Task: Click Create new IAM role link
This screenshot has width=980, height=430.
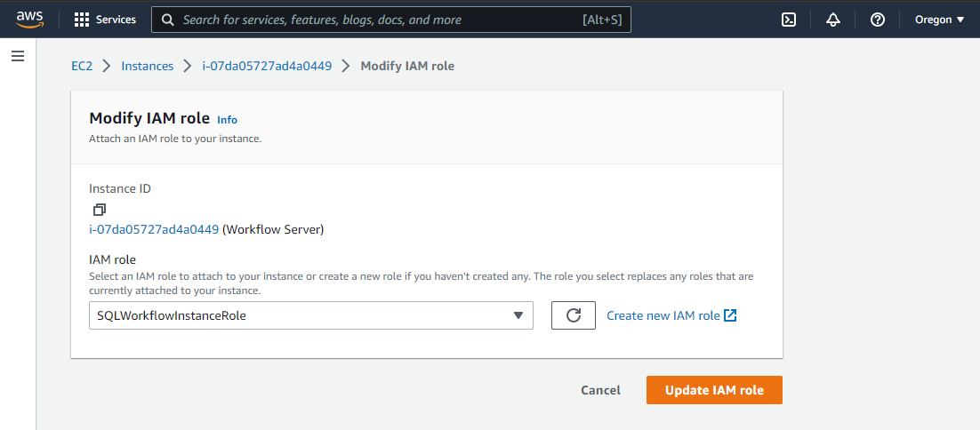Action: (x=672, y=315)
